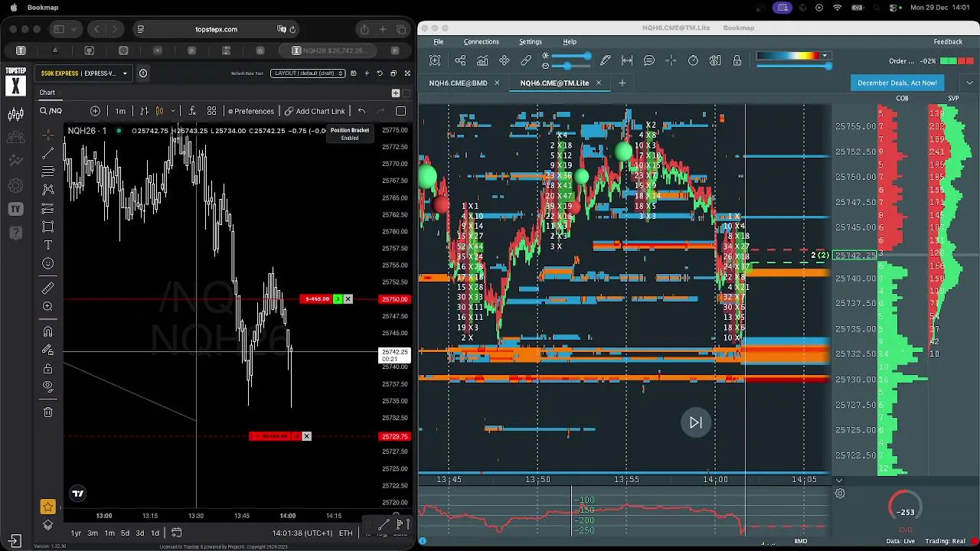Click the save layout icon

[x=353, y=73]
